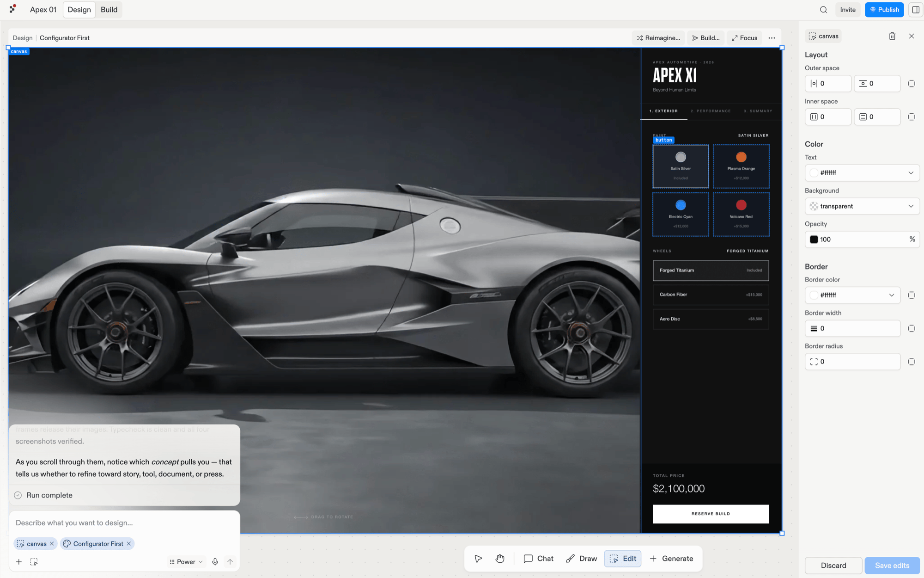Delete canvas with the trash icon
The width and height of the screenshot is (924, 578).
892,36
